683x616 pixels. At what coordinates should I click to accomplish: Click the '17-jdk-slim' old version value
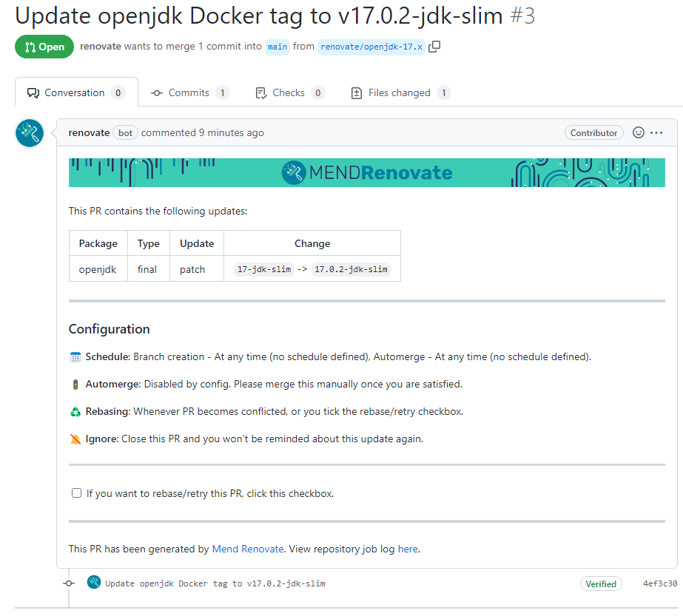[264, 269]
